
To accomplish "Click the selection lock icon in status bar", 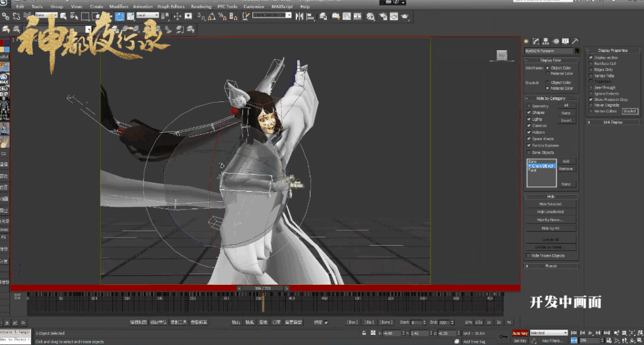I will 364,332.
